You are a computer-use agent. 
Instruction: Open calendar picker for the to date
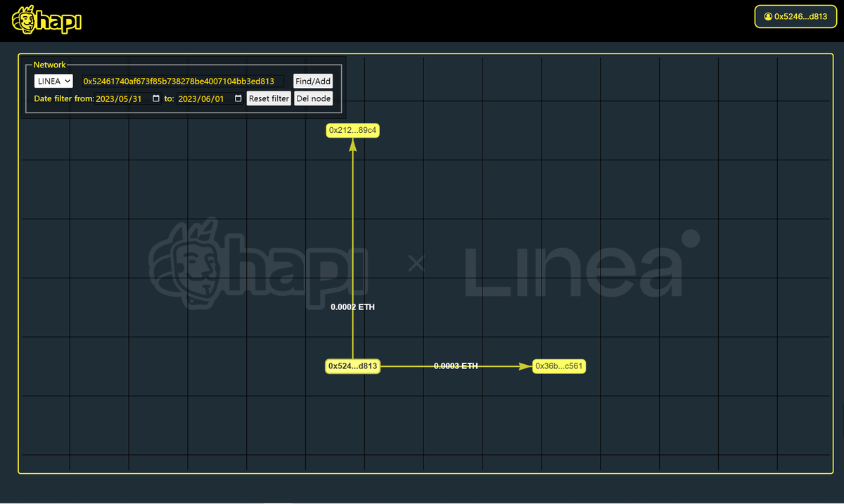pyautogui.click(x=238, y=99)
